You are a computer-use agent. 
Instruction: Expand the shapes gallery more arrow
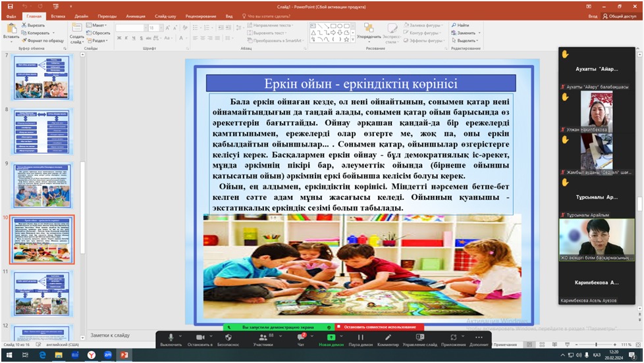(x=353, y=40)
